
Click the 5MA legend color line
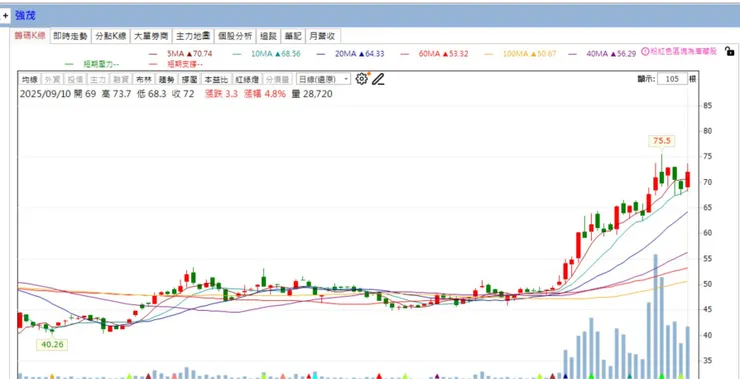pos(152,54)
